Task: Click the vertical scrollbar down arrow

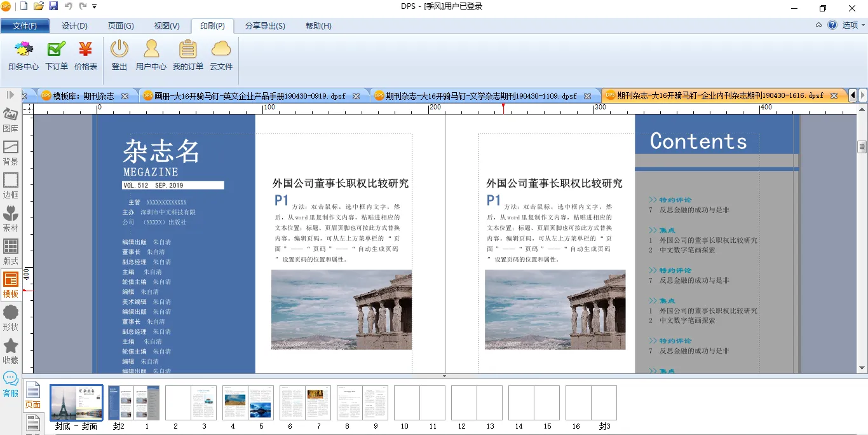Action: [x=862, y=368]
